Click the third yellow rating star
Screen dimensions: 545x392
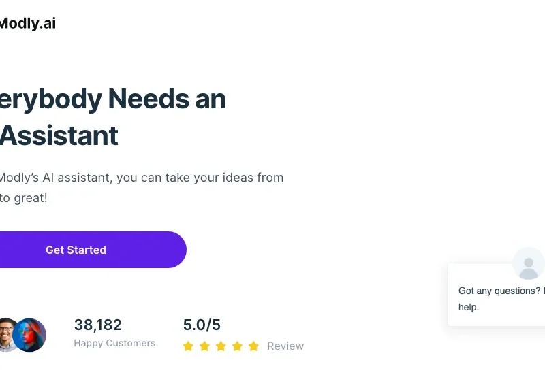(x=221, y=346)
